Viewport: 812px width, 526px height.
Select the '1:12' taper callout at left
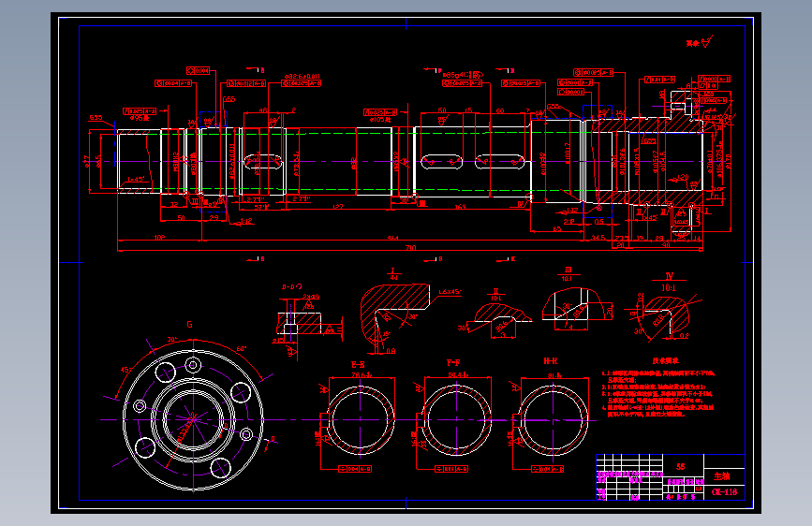[x=245, y=222]
